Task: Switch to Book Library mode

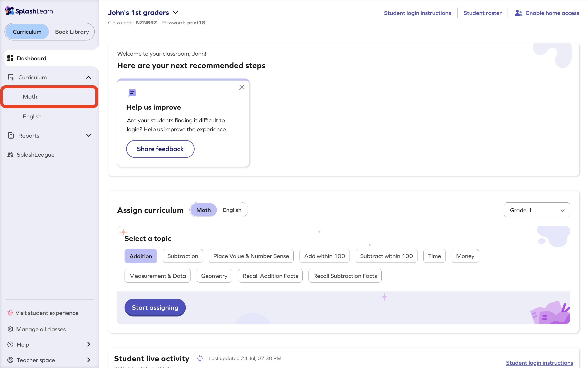Action: click(72, 32)
